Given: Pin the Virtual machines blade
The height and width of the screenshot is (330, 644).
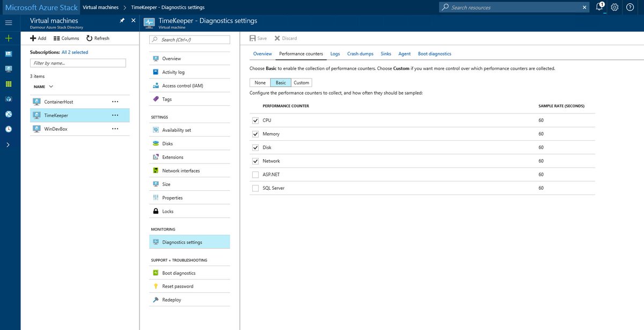Looking at the screenshot, I should click(x=122, y=20).
